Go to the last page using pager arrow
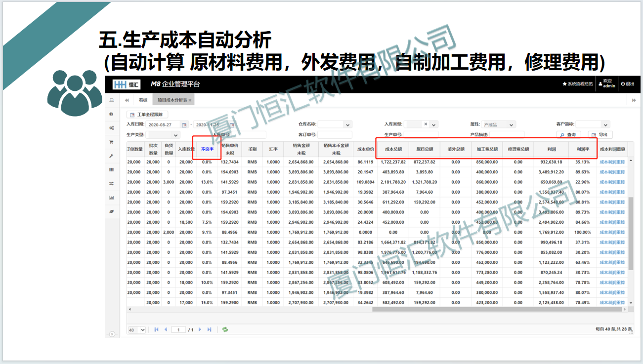Screen dimensions: 643x364 pyautogui.click(x=209, y=329)
